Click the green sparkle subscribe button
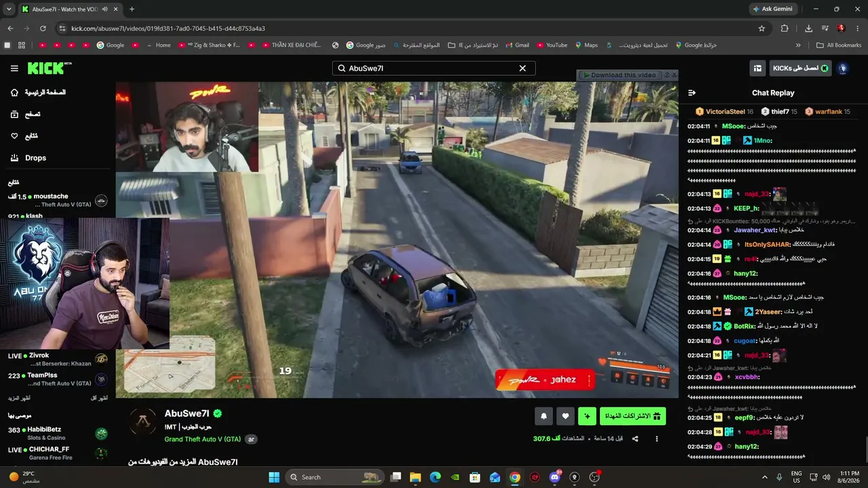Image resolution: width=868 pixels, height=488 pixels. click(x=587, y=416)
